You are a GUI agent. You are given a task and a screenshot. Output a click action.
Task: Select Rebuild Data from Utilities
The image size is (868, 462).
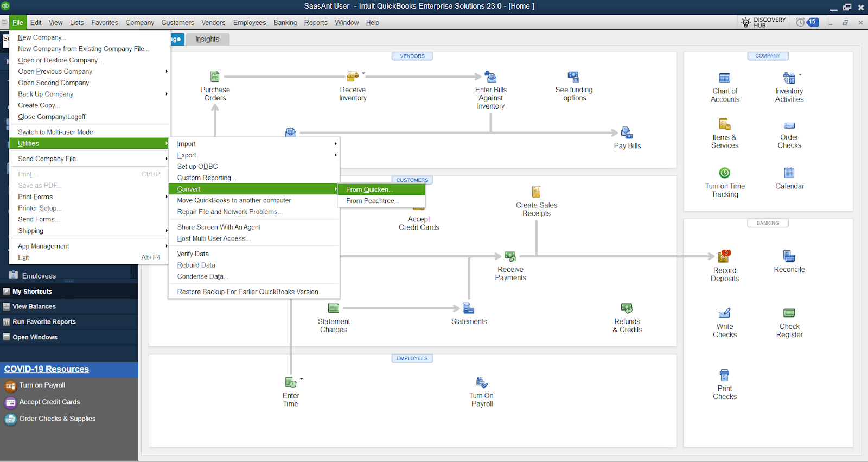point(254,265)
